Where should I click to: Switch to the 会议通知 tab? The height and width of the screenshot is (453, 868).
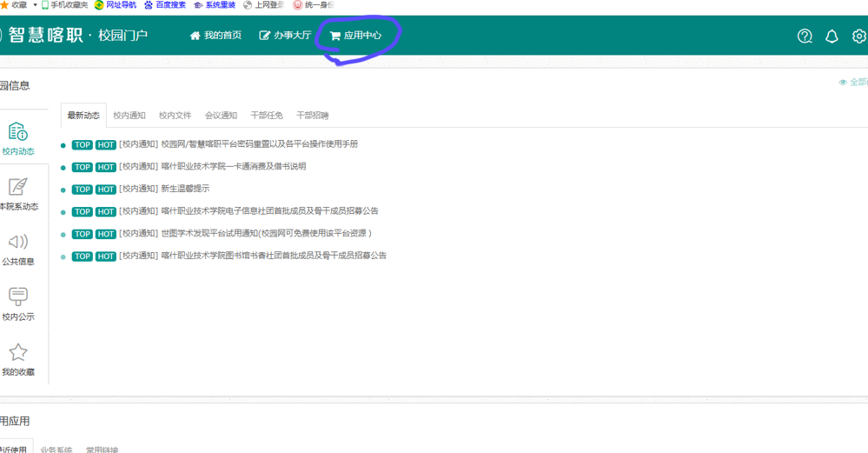221,115
